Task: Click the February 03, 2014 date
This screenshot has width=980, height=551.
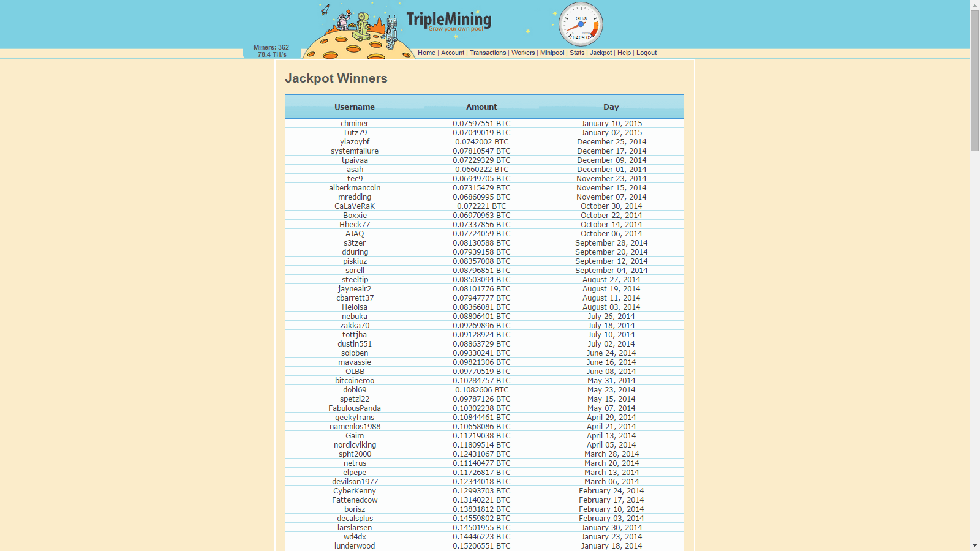Action: pyautogui.click(x=611, y=519)
